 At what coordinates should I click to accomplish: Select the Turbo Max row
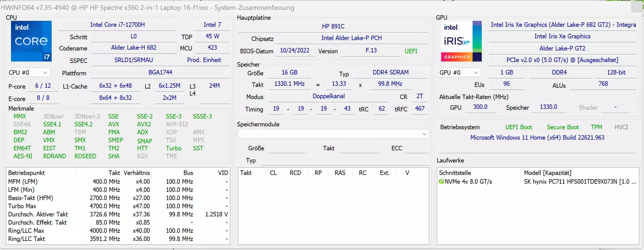point(118,206)
